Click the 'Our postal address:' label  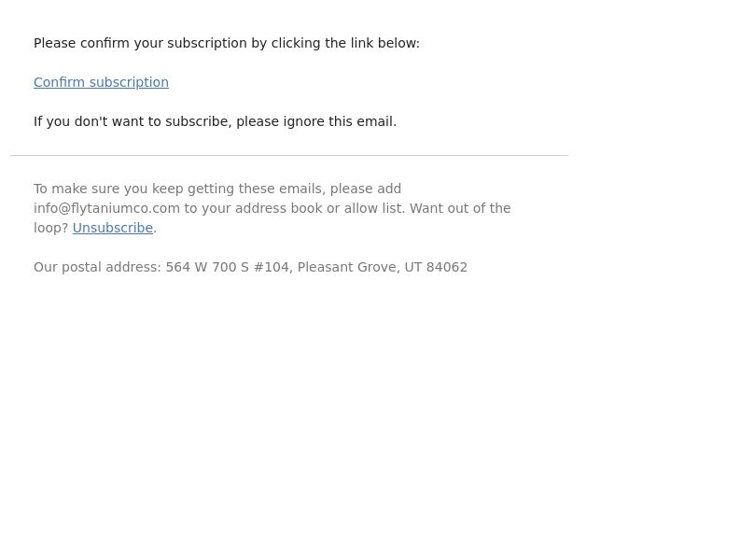[x=98, y=267]
